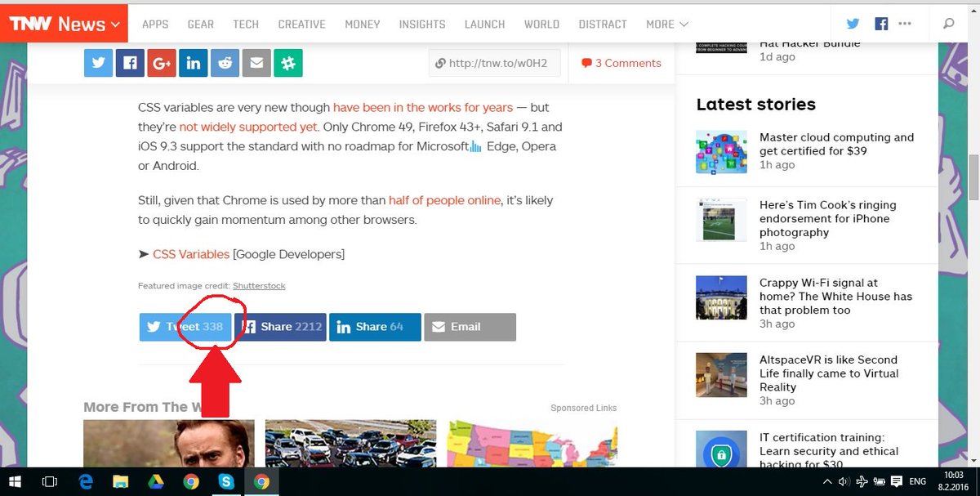The width and height of the screenshot is (980, 496).
Task: Follow the 'have been in the works for years' link
Action: 423,107
